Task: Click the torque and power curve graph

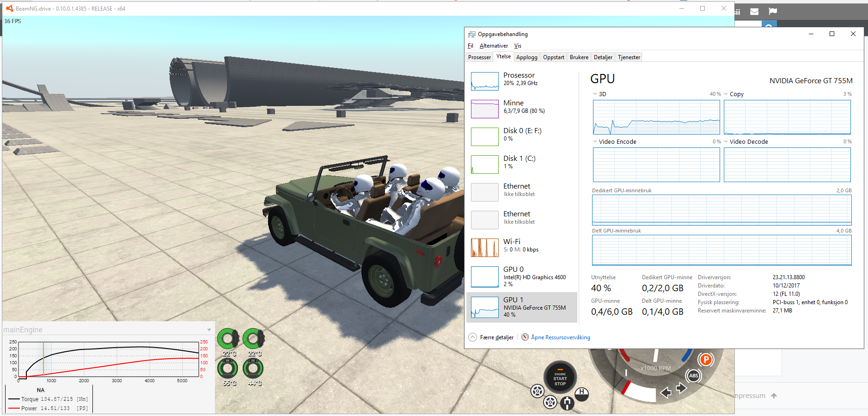Action: coord(109,360)
